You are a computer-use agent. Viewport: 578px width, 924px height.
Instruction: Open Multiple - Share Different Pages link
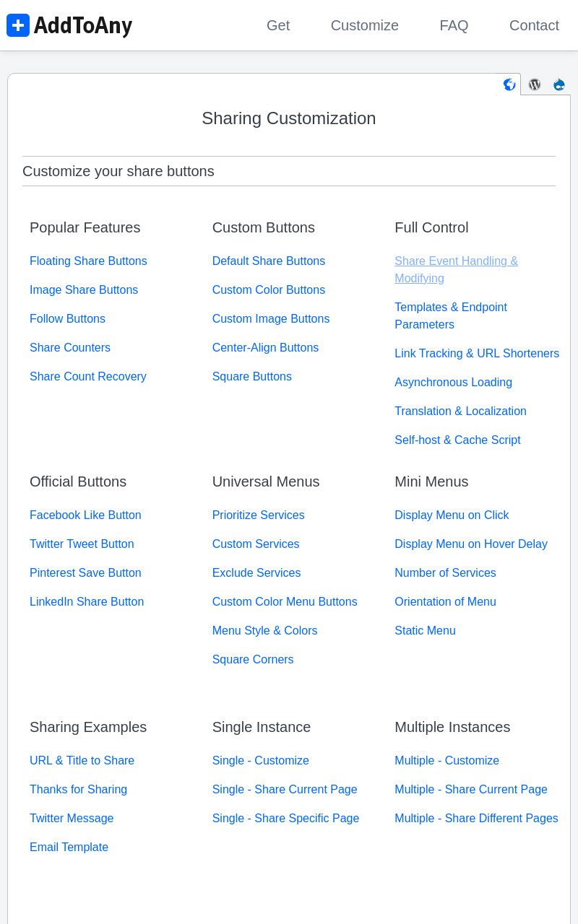[x=476, y=818]
